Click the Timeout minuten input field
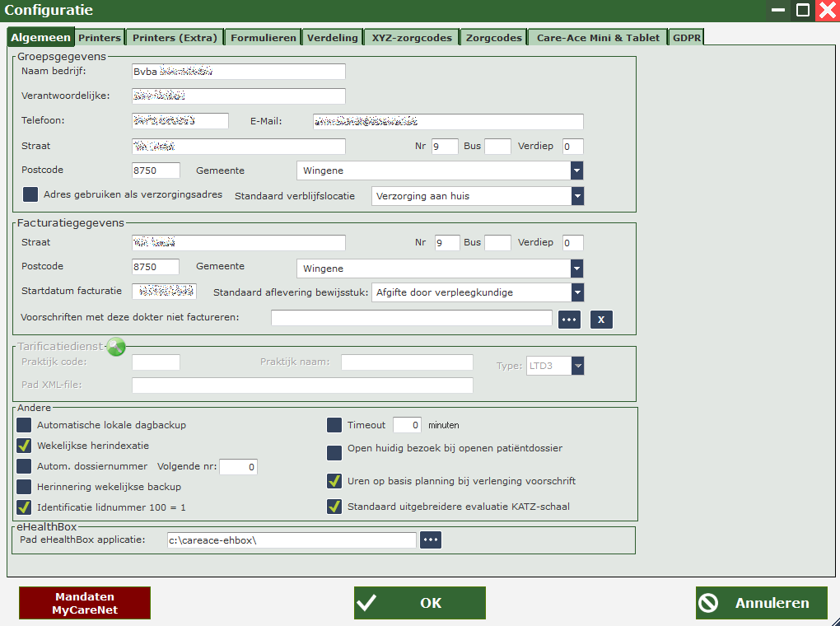 point(407,425)
